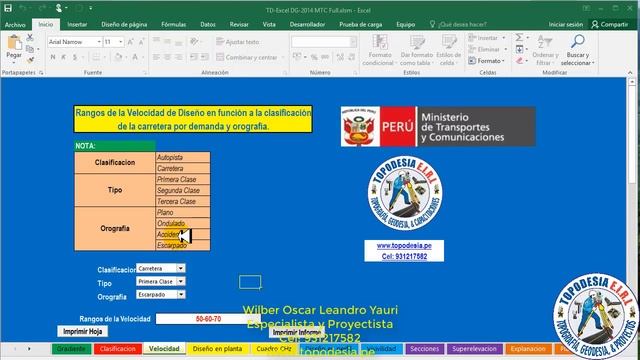Open Ordenar y filtrar tool
The height and width of the screenshot is (360, 640).
click(545, 50)
